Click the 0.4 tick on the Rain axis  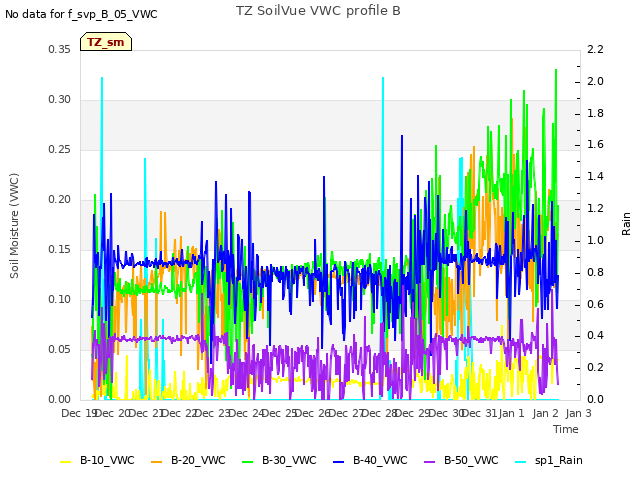595,336
